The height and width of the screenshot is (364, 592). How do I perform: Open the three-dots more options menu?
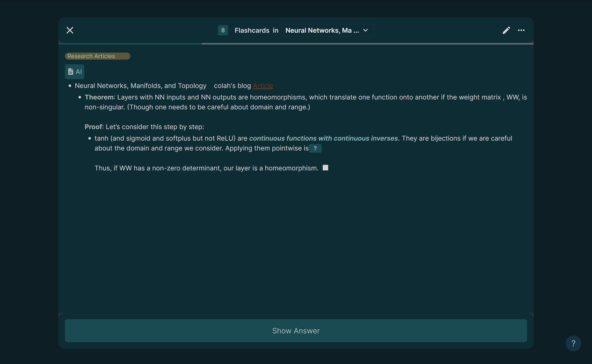click(x=521, y=30)
